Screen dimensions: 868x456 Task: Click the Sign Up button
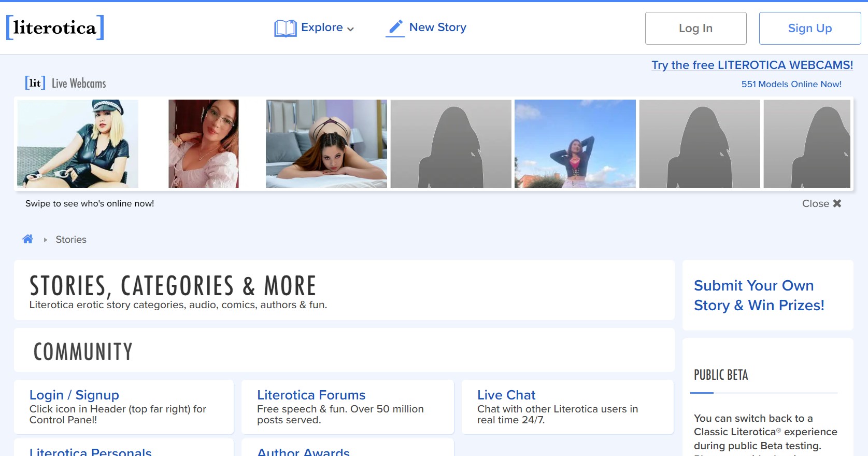(810, 28)
